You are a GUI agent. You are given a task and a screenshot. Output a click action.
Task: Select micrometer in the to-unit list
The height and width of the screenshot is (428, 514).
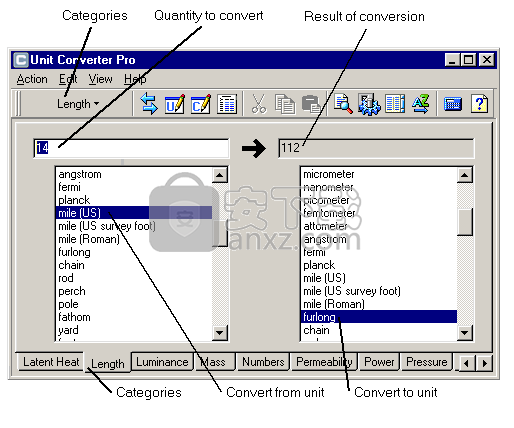(379, 174)
